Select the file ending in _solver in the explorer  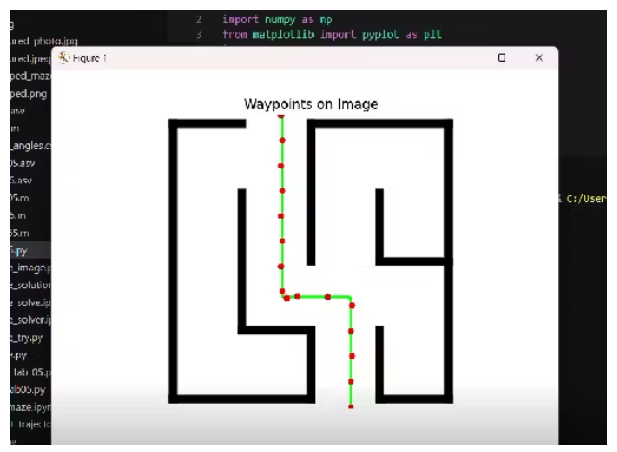tap(26, 320)
